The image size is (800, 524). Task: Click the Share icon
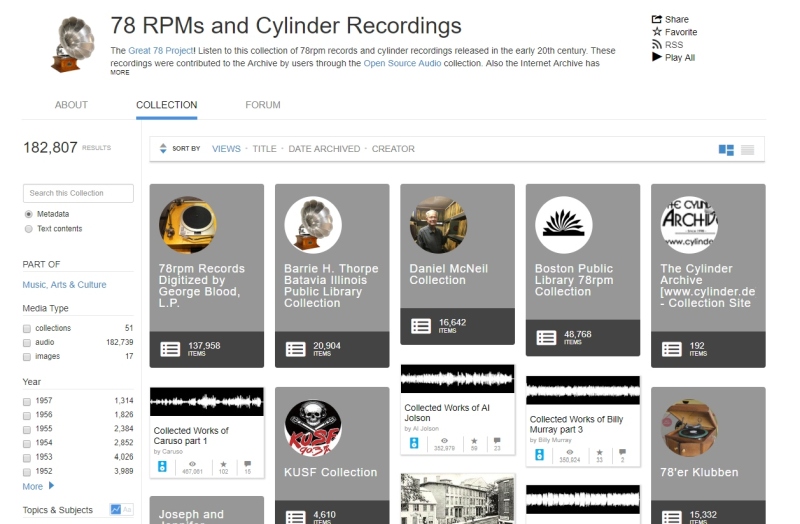pos(657,19)
